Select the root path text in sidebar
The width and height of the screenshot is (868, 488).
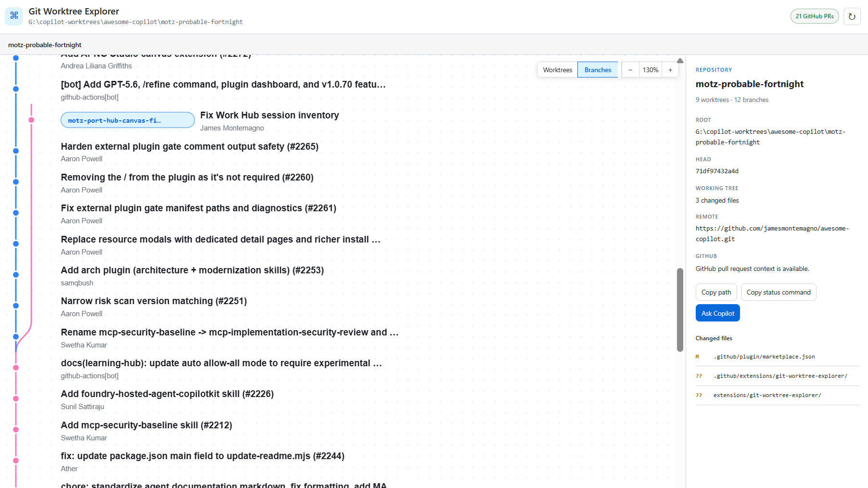point(770,137)
